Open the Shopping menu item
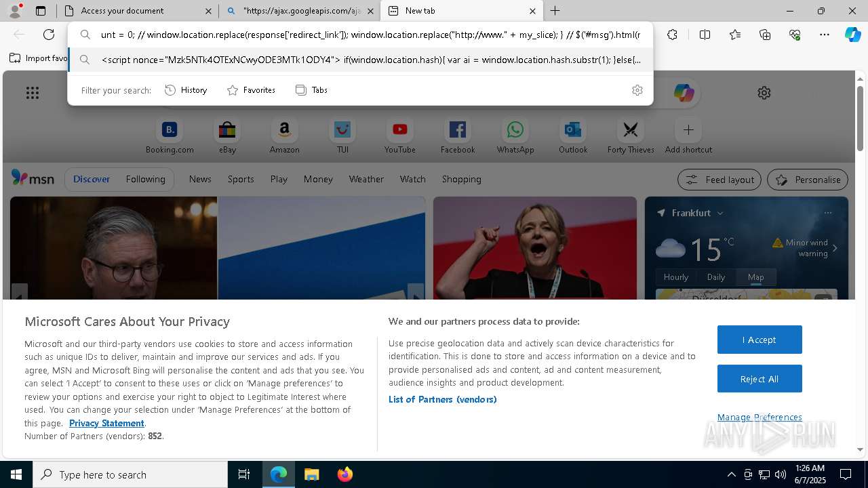 coord(461,179)
